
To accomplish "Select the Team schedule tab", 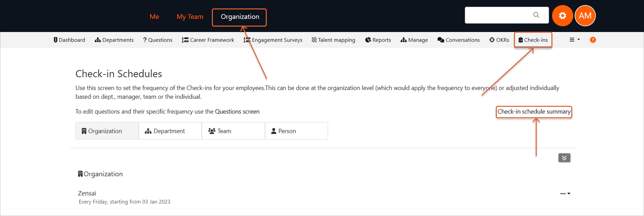I will [x=233, y=131].
